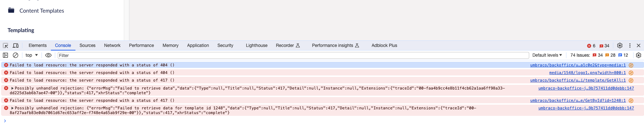Open the GetById?id=1248:1 source link
The width and height of the screenshot is (644, 135).
578,100
